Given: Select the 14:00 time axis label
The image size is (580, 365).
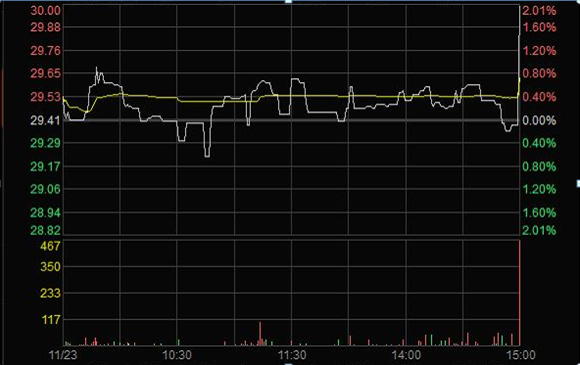Looking at the screenshot, I should tap(406, 355).
